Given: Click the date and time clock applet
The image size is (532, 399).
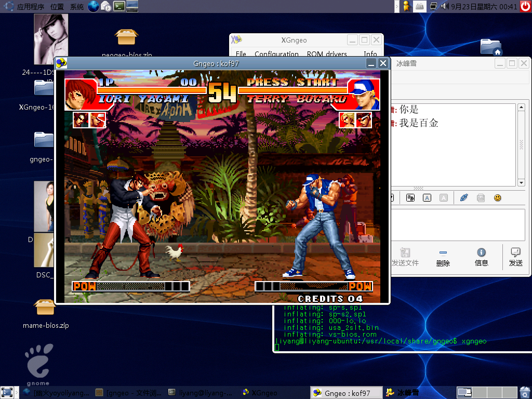Looking at the screenshot, I should pyautogui.click(x=484, y=7).
